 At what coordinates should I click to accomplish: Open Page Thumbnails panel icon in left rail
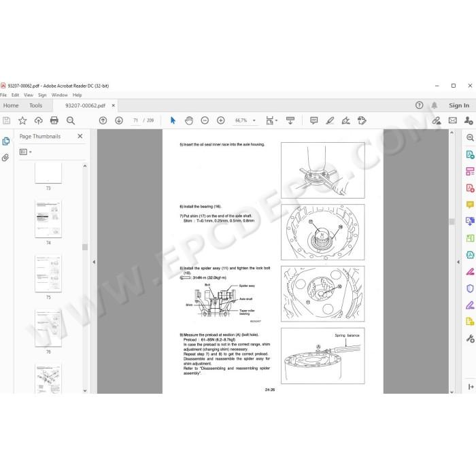point(5,141)
